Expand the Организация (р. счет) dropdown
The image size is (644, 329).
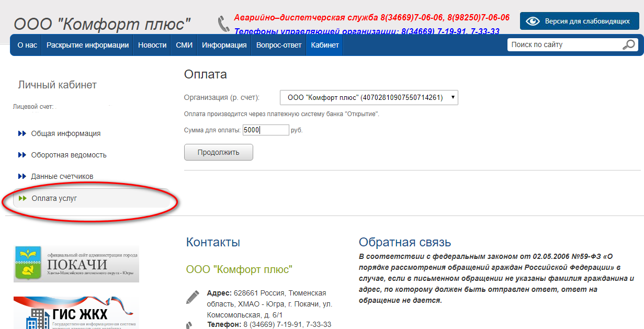pyautogui.click(x=369, y=97)
